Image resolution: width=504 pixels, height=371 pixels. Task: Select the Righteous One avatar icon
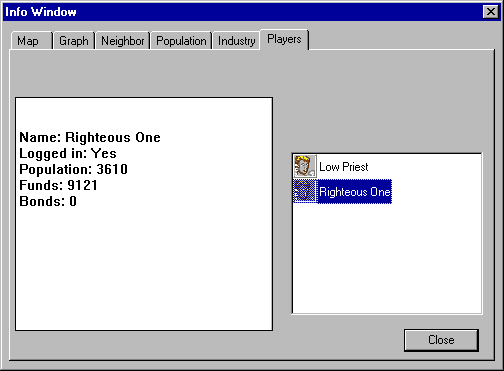tap(305, 191)
